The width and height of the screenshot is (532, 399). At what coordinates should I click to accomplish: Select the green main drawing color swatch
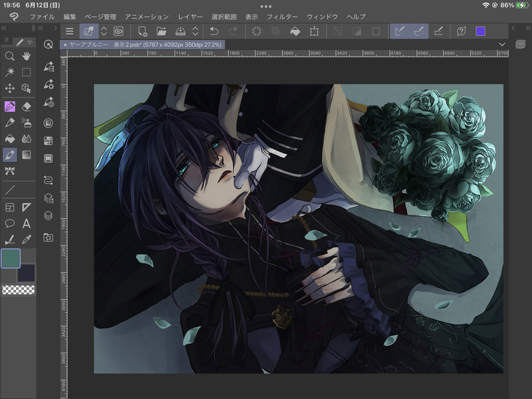point(11,258)
